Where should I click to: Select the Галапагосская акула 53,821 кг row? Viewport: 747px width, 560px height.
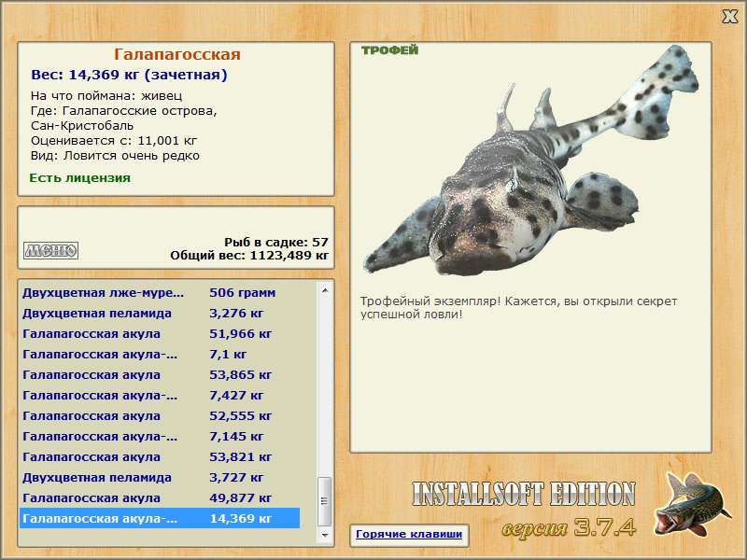[160, 456]
